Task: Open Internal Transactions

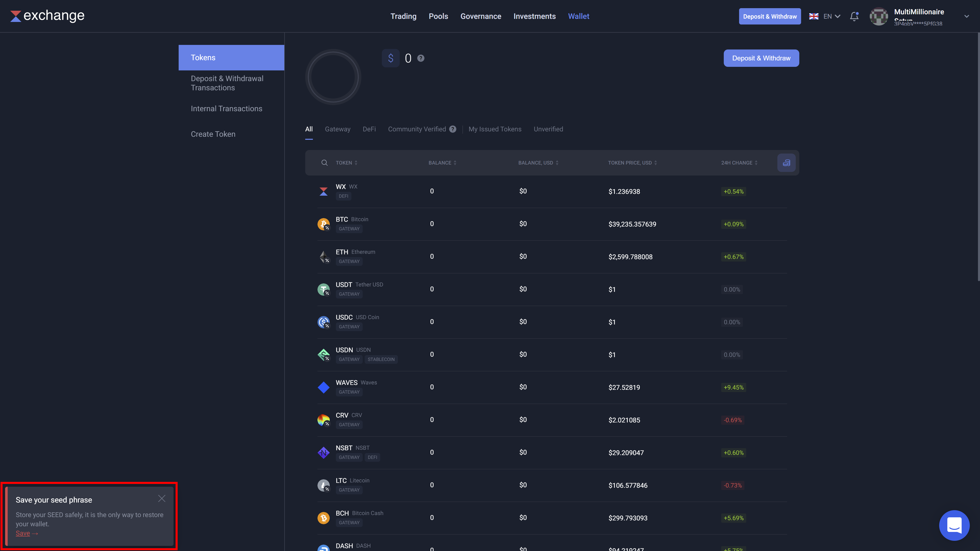Action: coord(226,109)
